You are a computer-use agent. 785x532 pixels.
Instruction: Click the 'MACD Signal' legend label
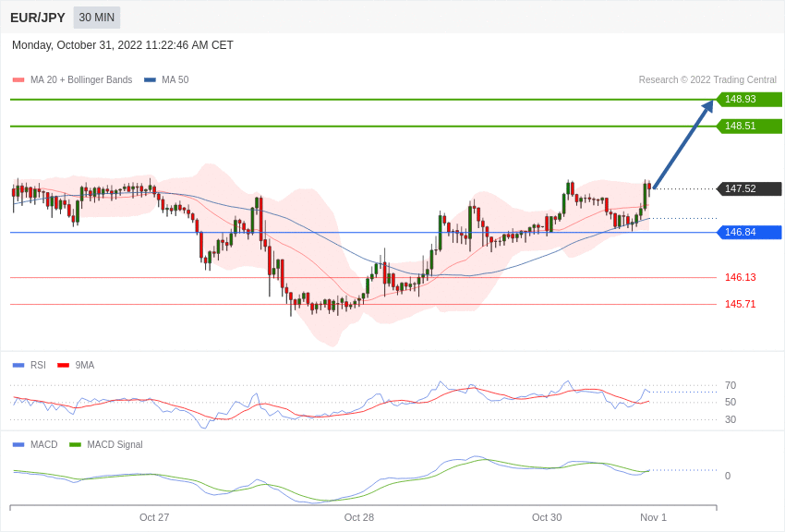[115, 444]
